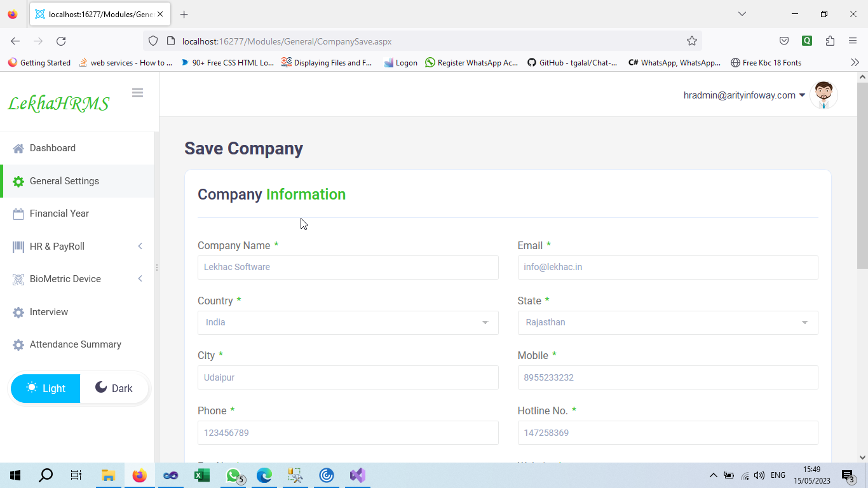Click the City input field

tap(348, 377)
